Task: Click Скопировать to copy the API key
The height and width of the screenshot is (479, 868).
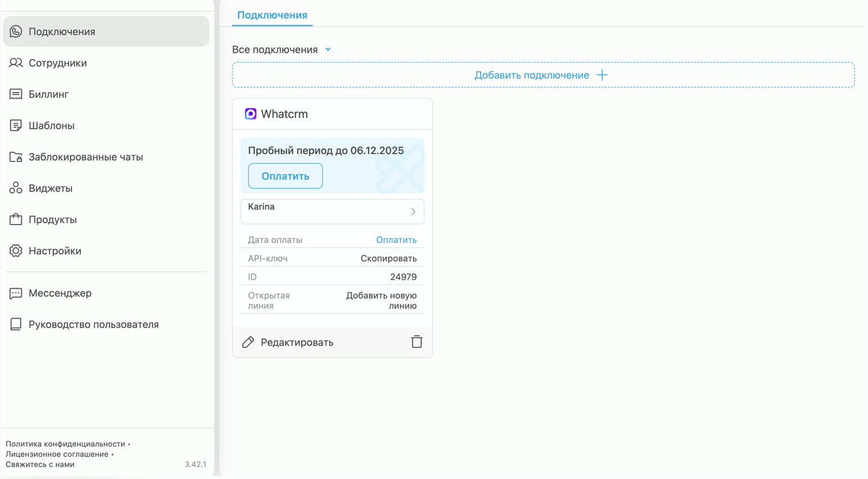Action: pyautogui.click(x=388, y=258)
